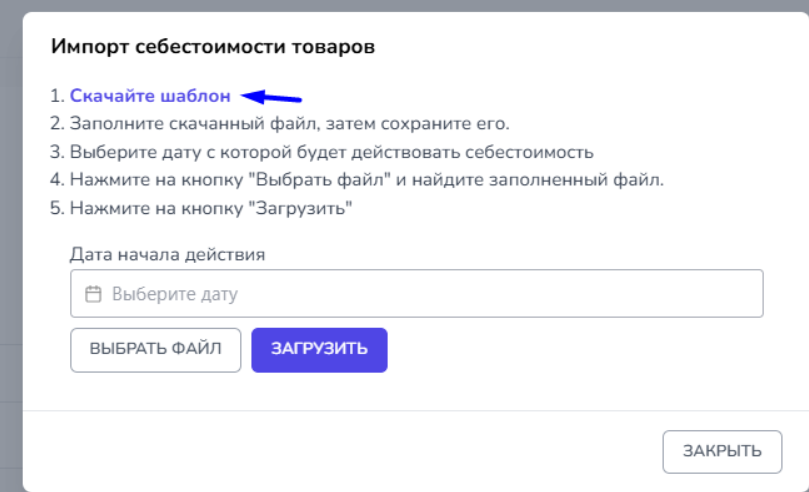The image size is (809, 492).
Task: Click the empty footer area left of "Закрыть"
Action: point(340,451)
